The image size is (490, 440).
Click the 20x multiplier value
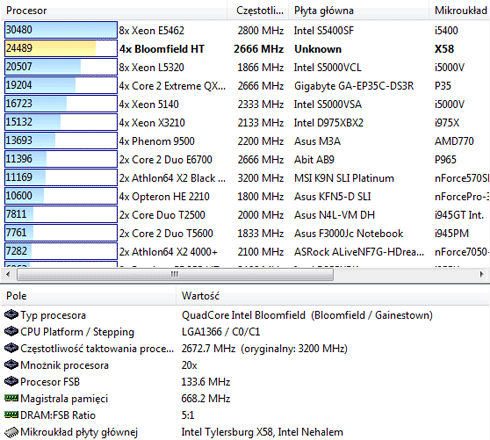(x=189, y=365)
